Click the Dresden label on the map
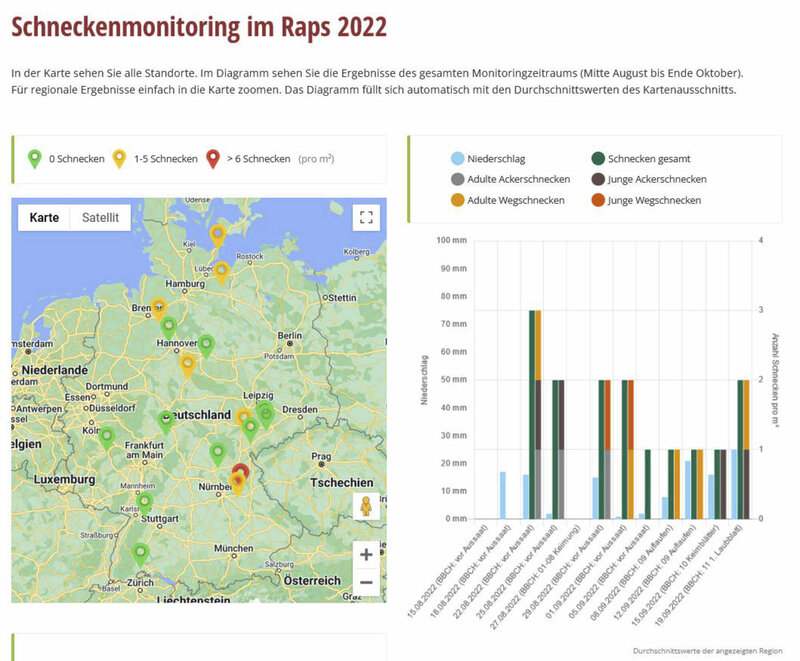 (x=299, y=410)
